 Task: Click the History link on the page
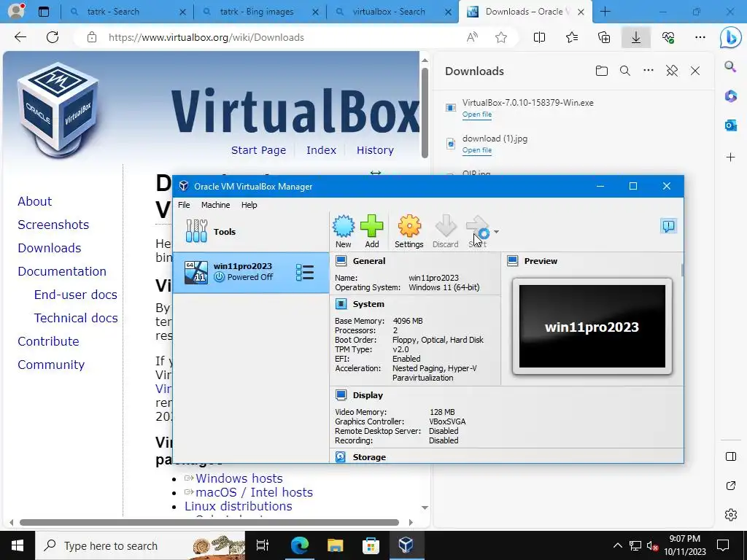point(375,150)
